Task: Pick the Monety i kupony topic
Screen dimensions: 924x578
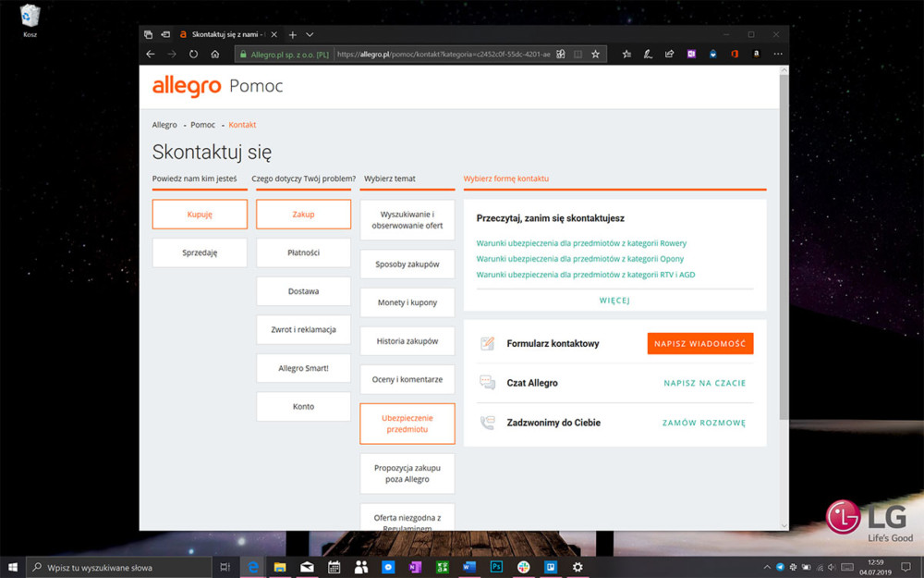Action: [x=407, y=302]
